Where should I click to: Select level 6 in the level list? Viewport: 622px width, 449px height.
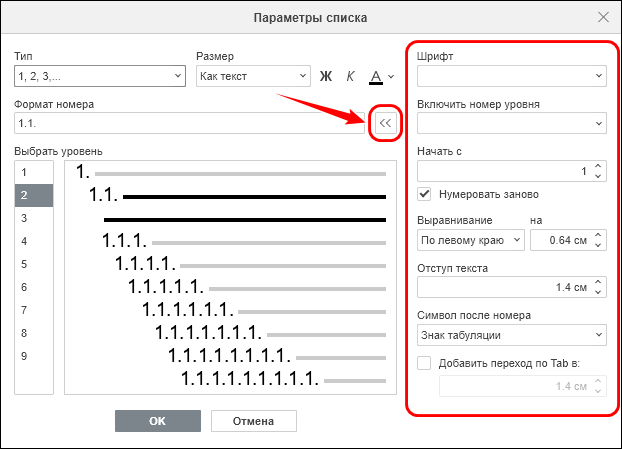(34, 287)
